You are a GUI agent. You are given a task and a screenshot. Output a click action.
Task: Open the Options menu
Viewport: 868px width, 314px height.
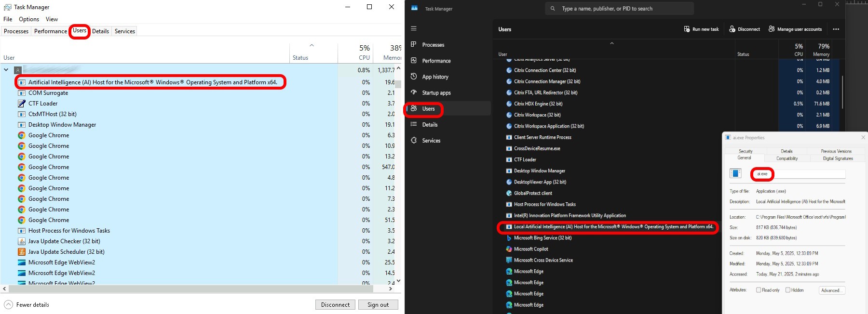[29, 19]
